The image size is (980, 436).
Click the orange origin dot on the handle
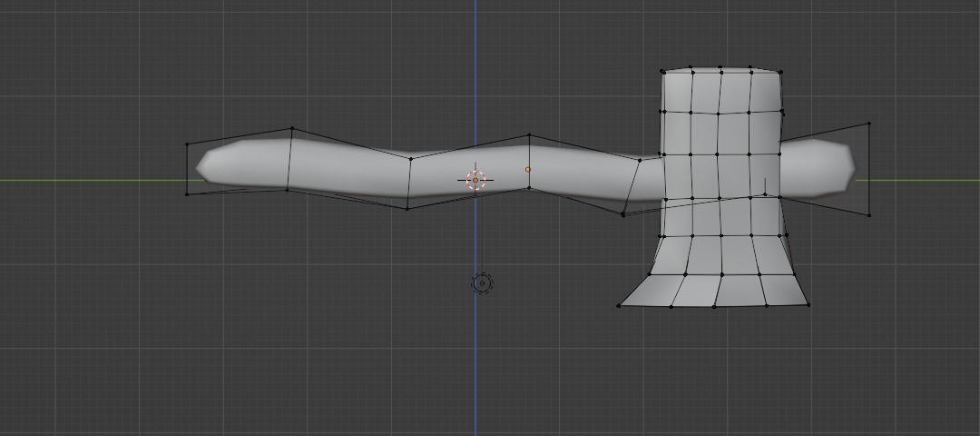pos(528,170)
